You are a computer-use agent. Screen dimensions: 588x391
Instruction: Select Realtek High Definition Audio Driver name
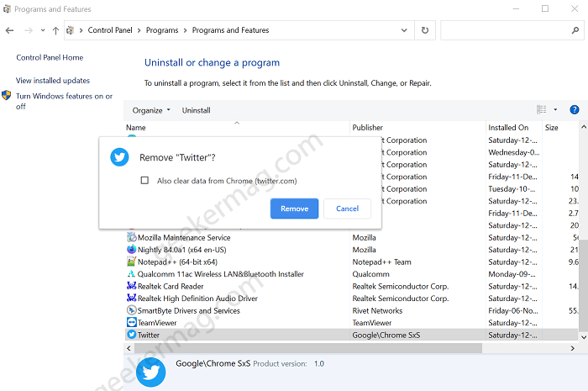pos(197,299)
